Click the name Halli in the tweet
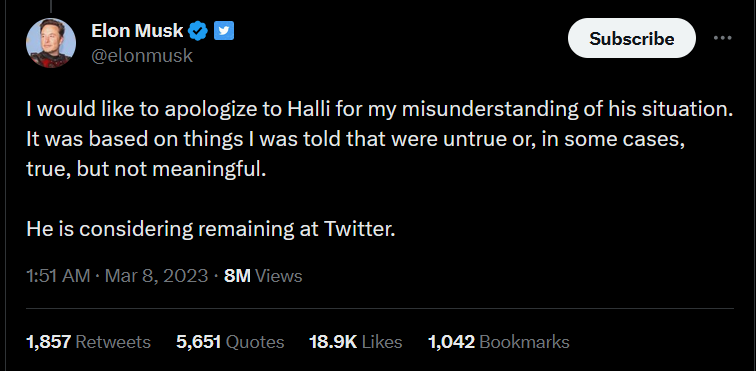Image resolution: width=756 pixels, height=371 pixels. click(304, 110)
